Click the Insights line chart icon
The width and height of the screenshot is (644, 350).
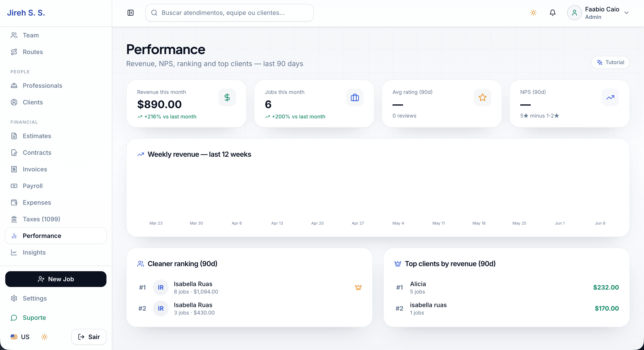click(14, 252)
